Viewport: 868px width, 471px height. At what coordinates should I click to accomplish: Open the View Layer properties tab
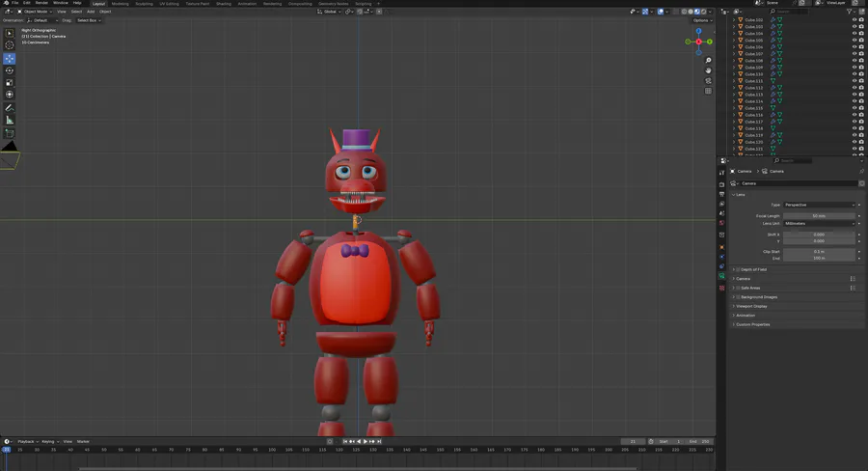[721, 204]
